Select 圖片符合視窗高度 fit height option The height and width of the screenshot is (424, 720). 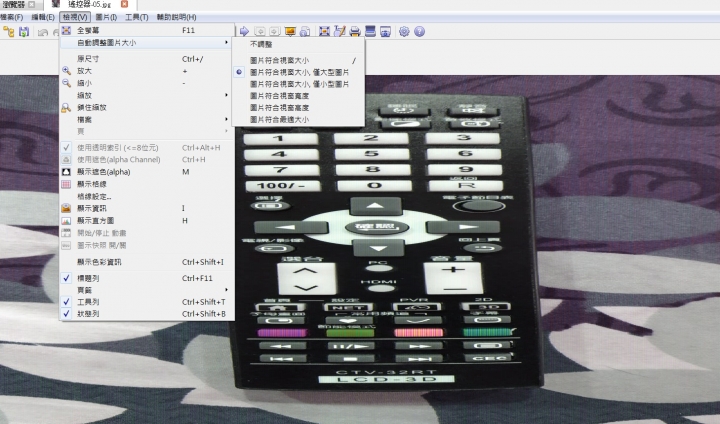click(298, 107)
